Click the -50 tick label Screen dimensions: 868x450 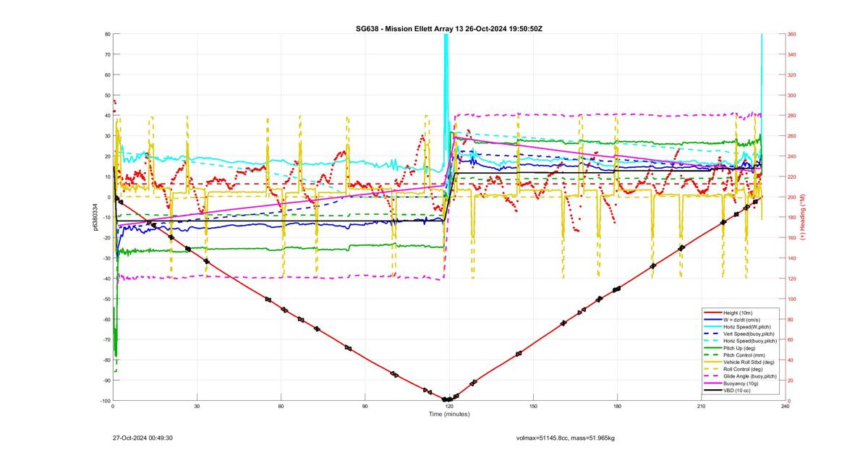click(x=106, y=299)
